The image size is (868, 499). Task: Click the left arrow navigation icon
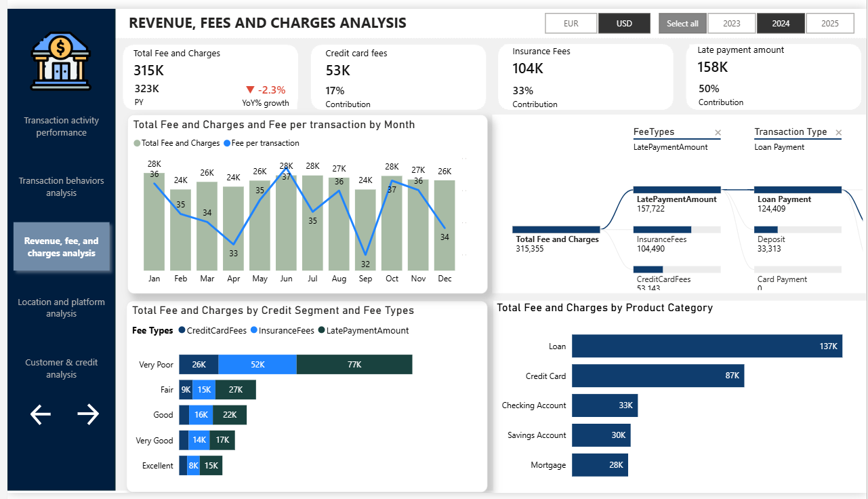pos(41,414)
